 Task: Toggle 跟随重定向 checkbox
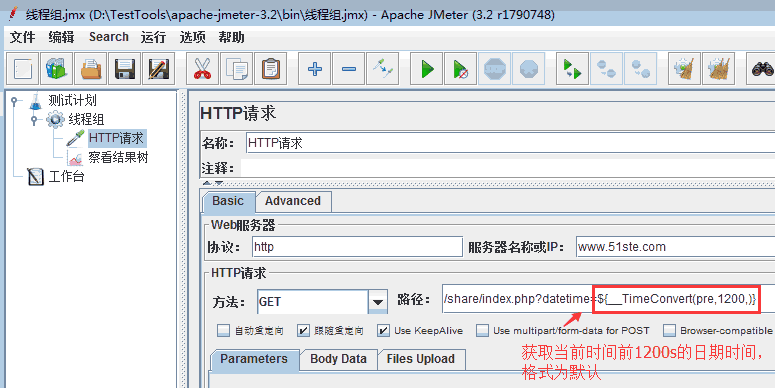point(303,330)
